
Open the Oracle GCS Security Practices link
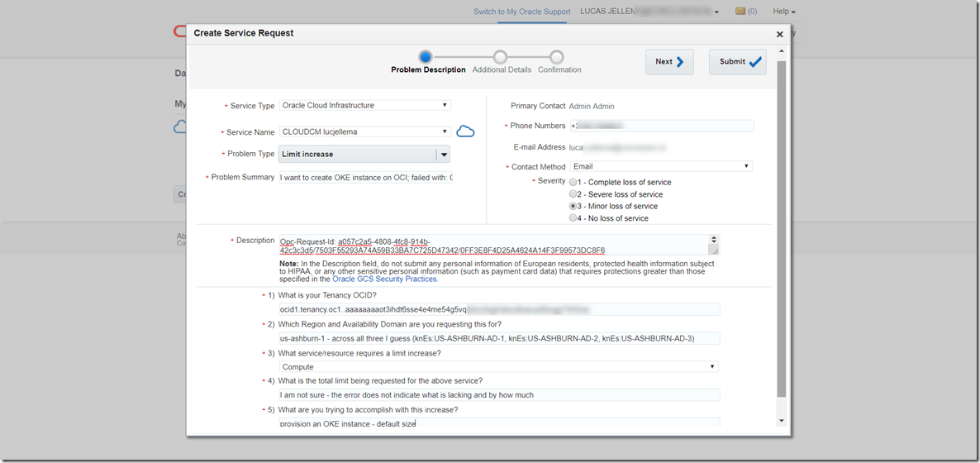(x=384, y=279)
